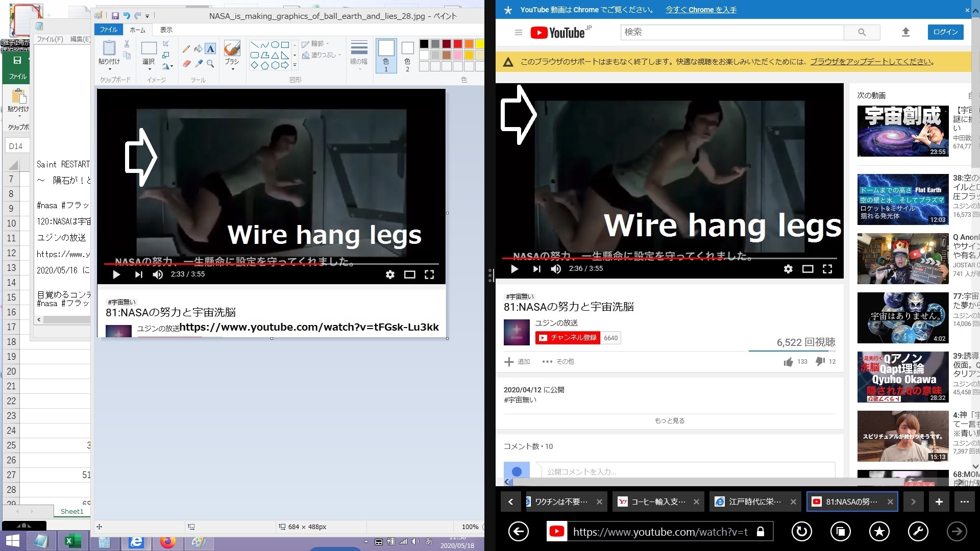Viewport: 980px width, 551px height.
Task: Click the Save icon in Paint title bar
Action: click(x=115, y=16)
